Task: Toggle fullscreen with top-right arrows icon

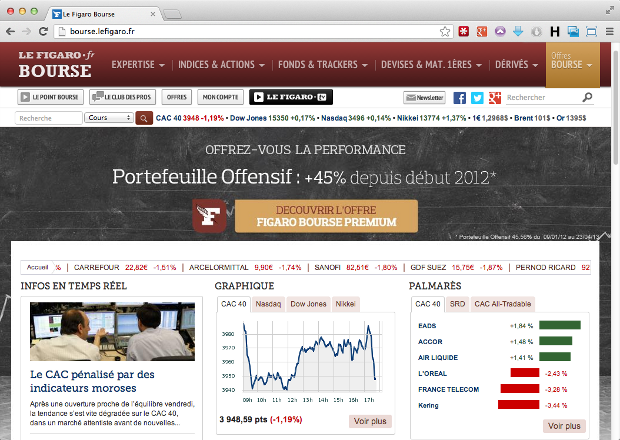Action: click(x=610, y=11)
